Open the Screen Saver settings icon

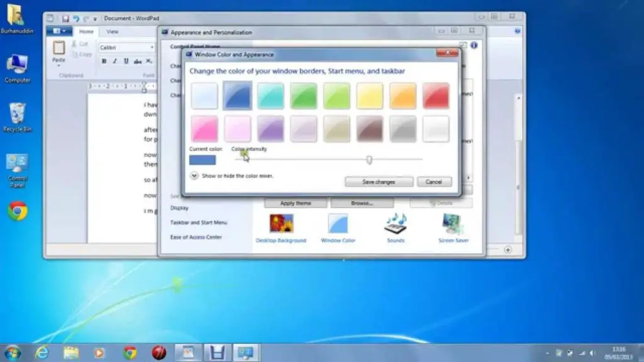(453, 228)
